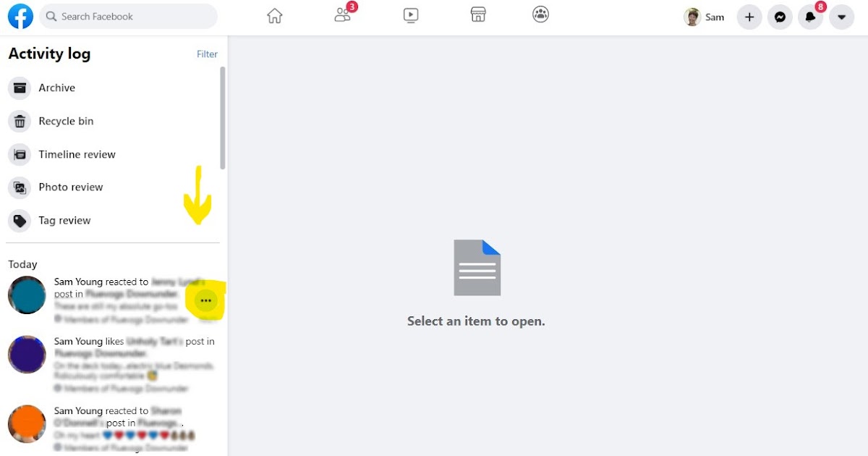The width and height of the screenshot is (868, 456).
Task: Open the Filter options
Action: click(x=207, y=54)
